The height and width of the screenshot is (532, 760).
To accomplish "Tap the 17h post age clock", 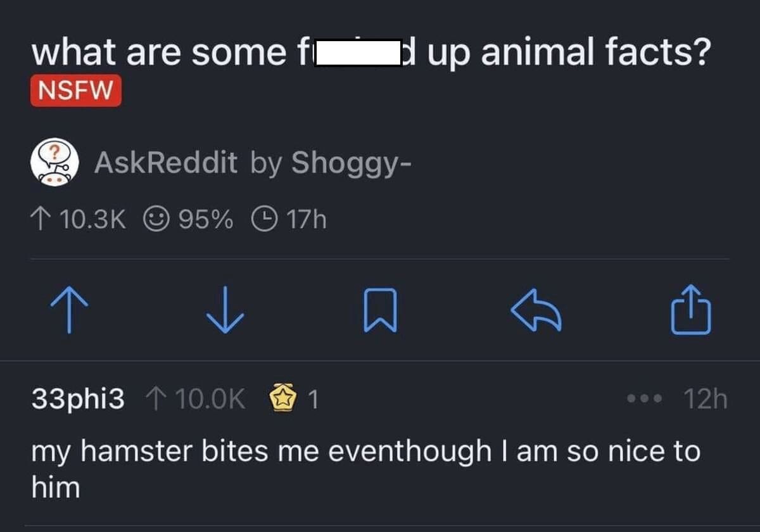I will pyautogui.click(x=264, y=220).
